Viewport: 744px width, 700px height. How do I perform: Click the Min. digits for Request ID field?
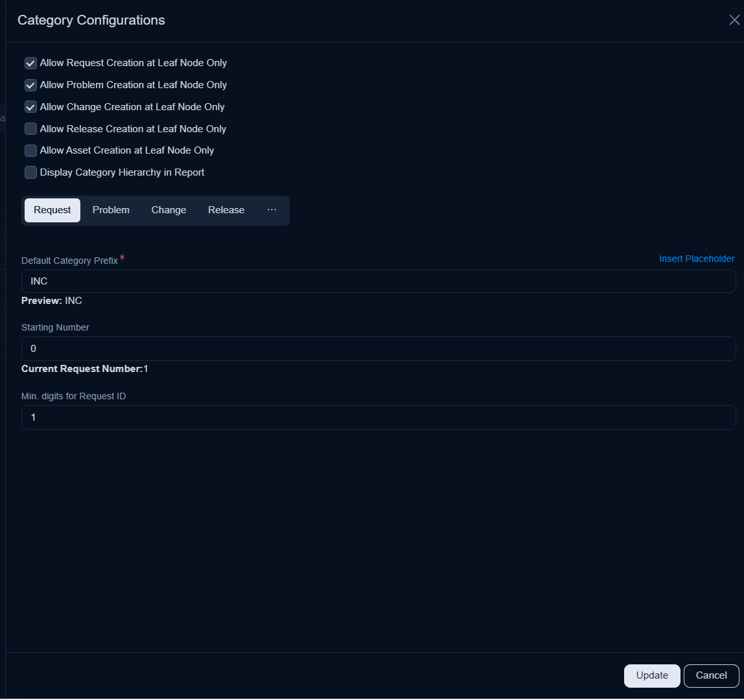click(x=378, y=417)
